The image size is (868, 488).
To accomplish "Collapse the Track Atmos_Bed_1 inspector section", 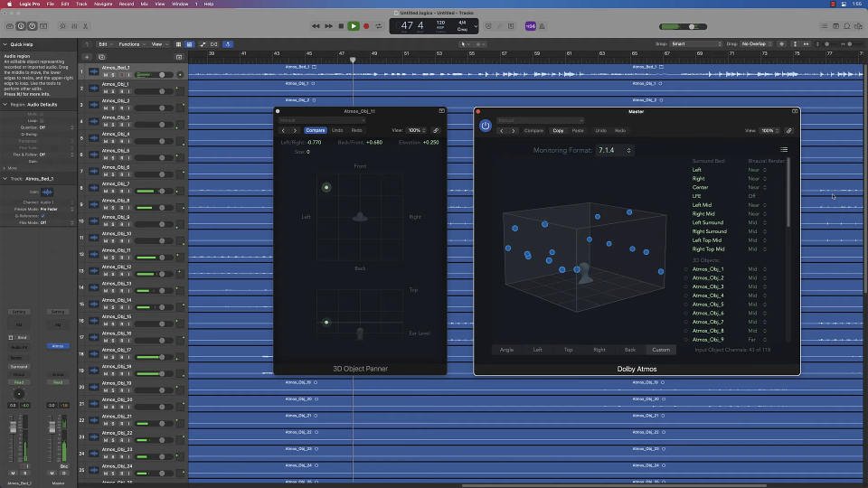I will 5,179.
